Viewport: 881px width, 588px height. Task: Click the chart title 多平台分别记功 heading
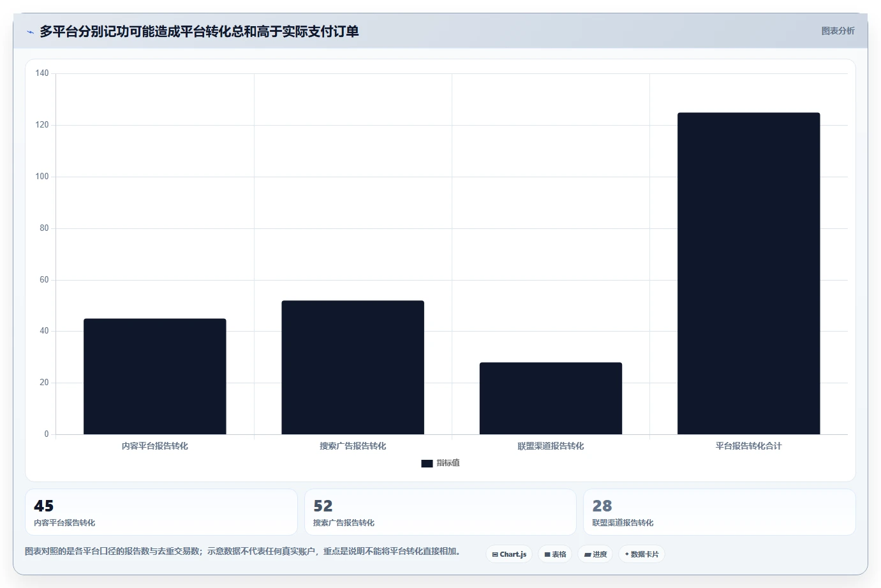point(199,31)
